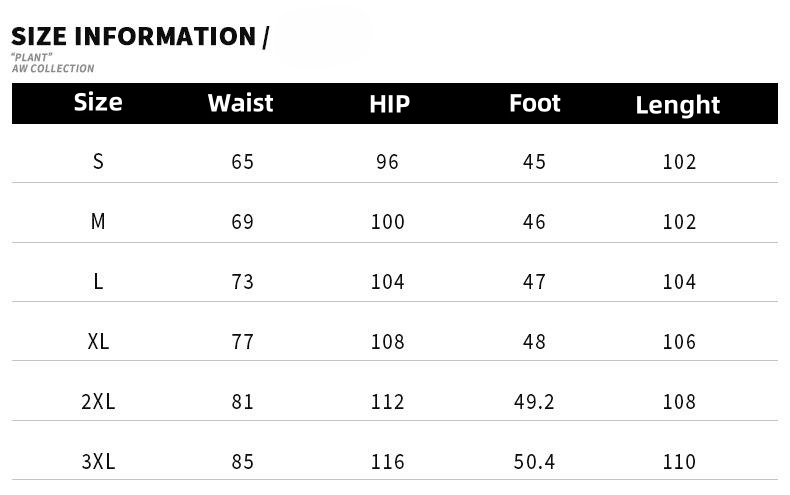Select the 2XL size row label
790x495 pixels.
pyautogui.click(x=98, y=401)
